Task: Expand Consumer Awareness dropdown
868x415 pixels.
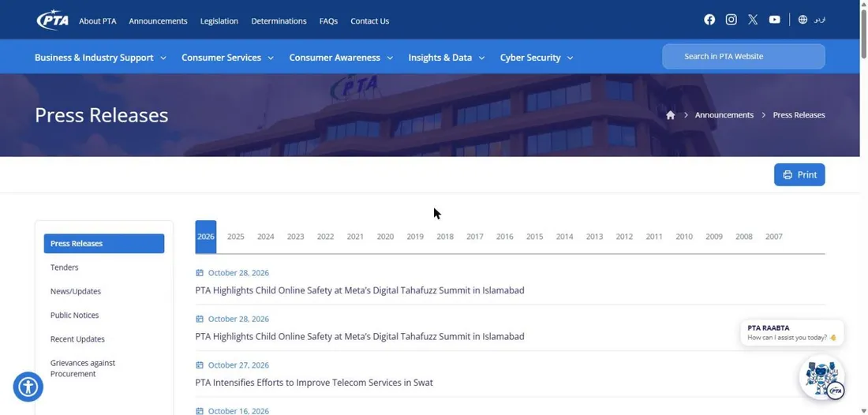Action: click(x=341, y=58)
